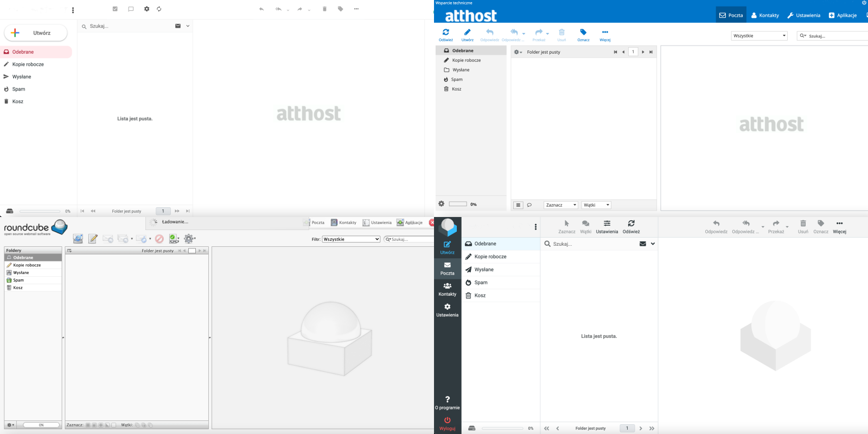Click the select checkbox icon in top-left panel toolbar

pos(115,9)
